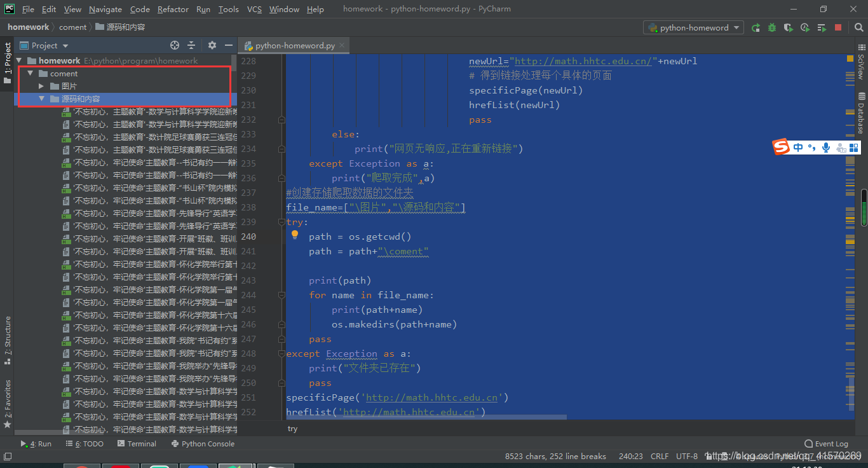Image resolution: width=868 pixels, height=468 pixels.
Task: Click the 源码和内容 breadcrumb in the navigation bar
Action: tap(121, 27)
